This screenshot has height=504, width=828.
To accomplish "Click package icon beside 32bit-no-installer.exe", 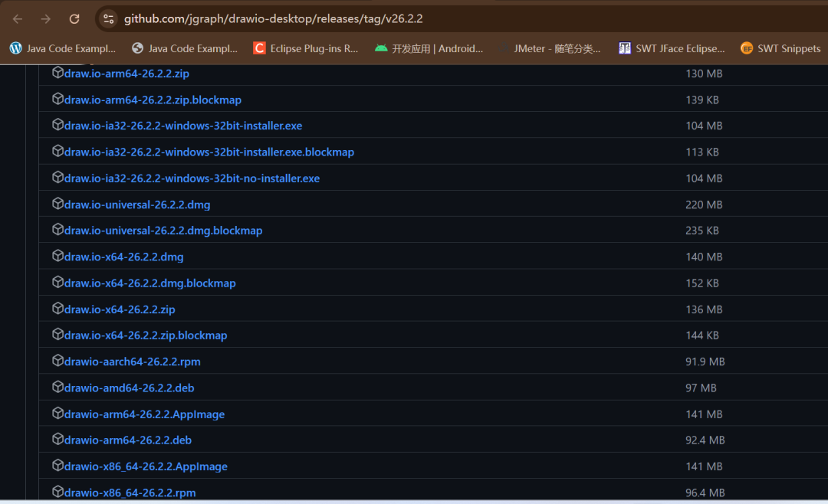I will [x=58, y=178].
